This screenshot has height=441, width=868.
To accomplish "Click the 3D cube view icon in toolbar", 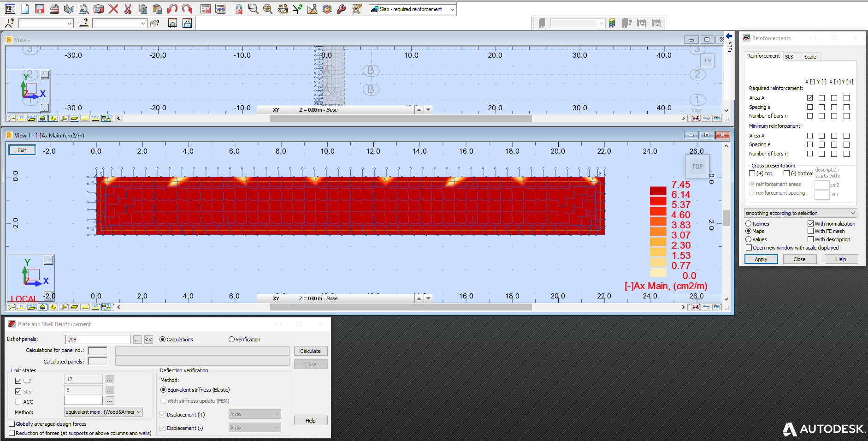I will (x=327, y=9).
